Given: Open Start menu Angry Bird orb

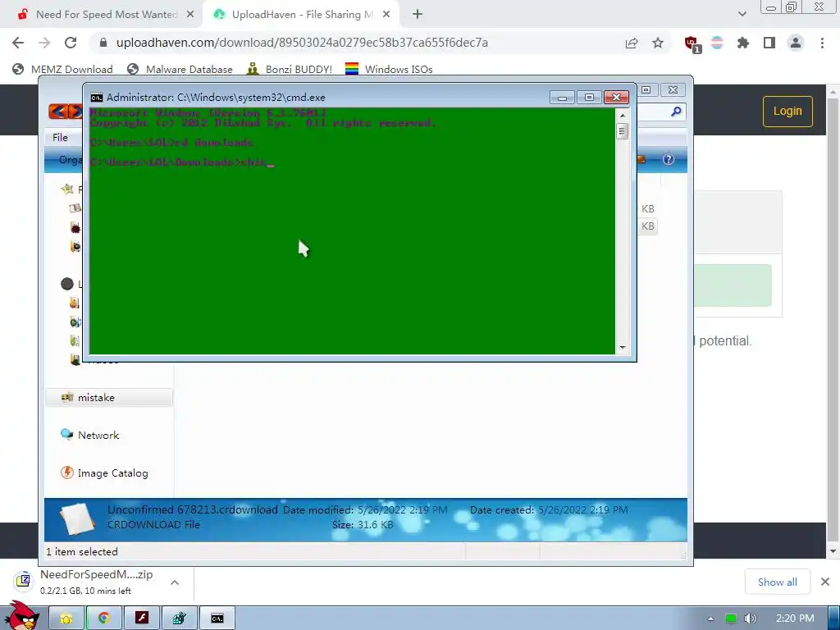Looking at the screenshot, I should click(x=22, y=615).
